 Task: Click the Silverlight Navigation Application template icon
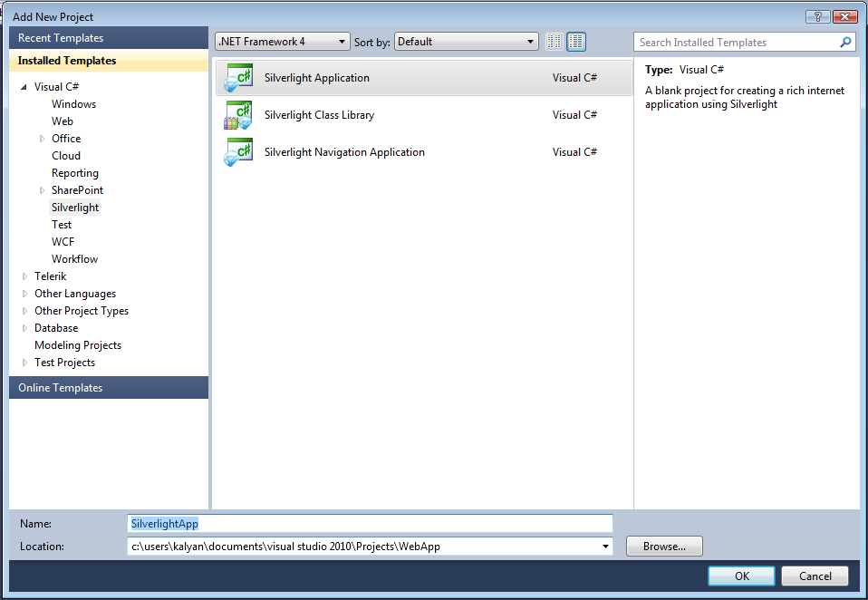[238, 152]
